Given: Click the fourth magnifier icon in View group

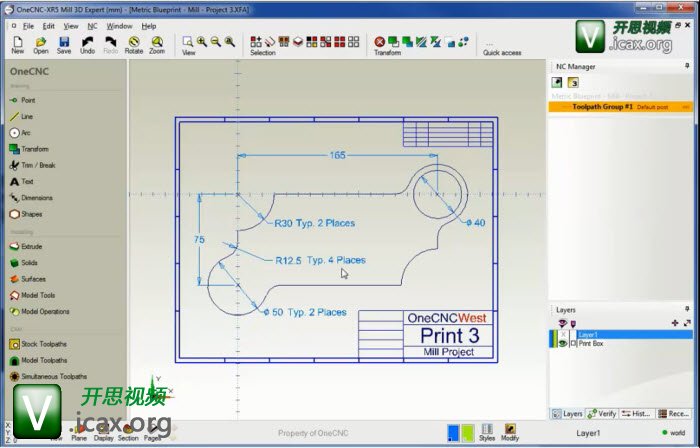Looking at the screenshot, I should point(229,42).
